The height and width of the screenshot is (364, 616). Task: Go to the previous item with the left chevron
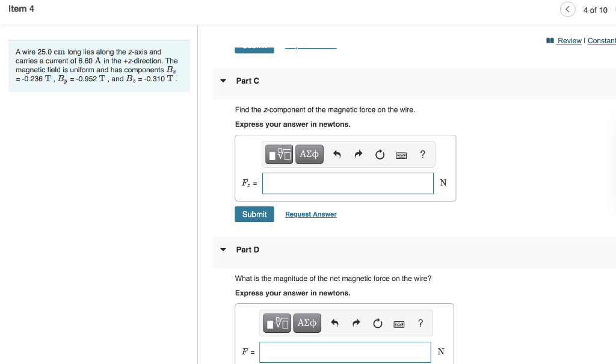(x=566, y=9)
